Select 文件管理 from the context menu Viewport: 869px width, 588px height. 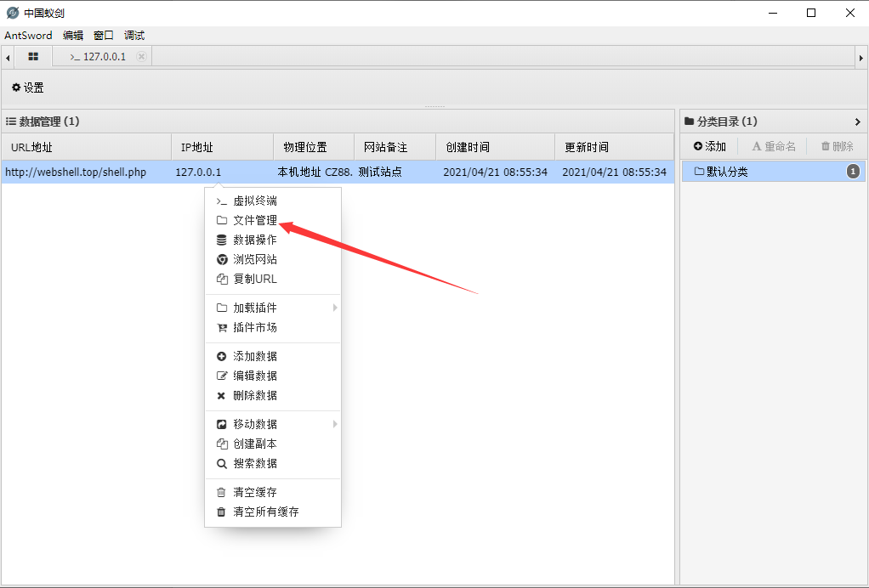(255, 221)
